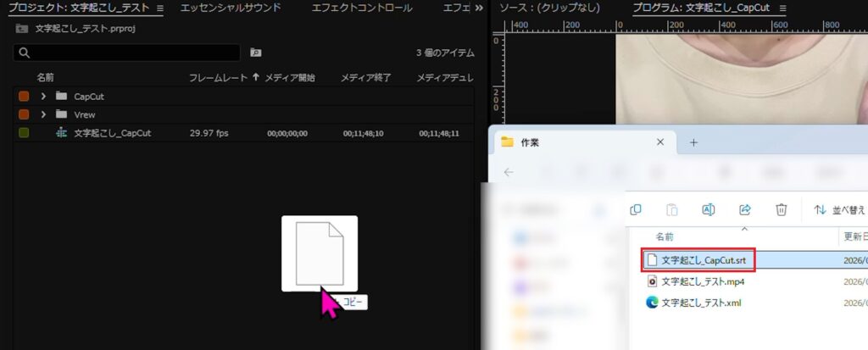Open the 文字起こし_テスト.mp4 video file icon

click(x=652, y=281)
